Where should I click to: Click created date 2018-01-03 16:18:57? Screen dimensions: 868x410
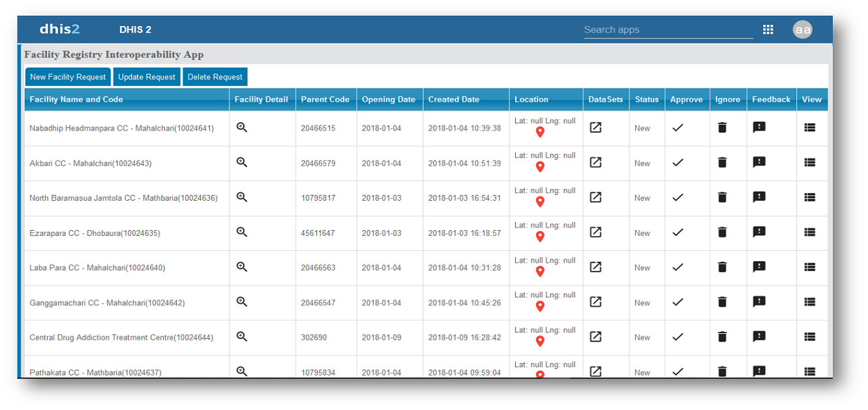[465, 233]
